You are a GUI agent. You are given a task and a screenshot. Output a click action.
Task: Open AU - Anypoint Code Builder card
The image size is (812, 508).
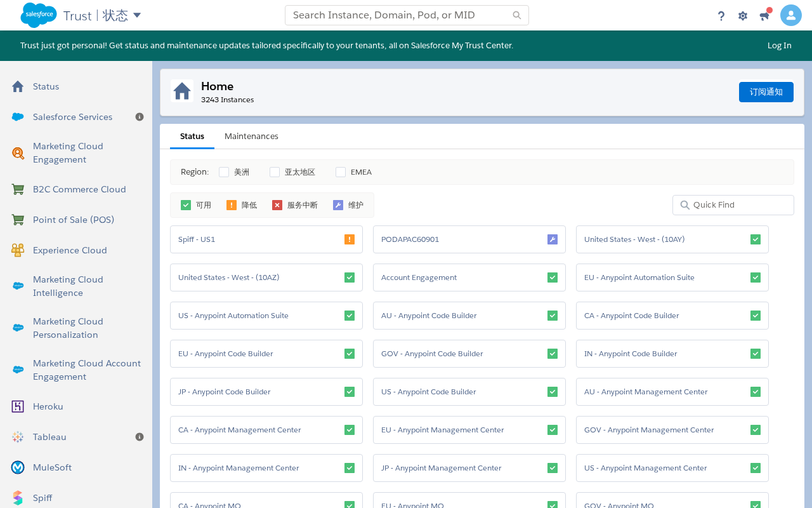click(469, 316)
